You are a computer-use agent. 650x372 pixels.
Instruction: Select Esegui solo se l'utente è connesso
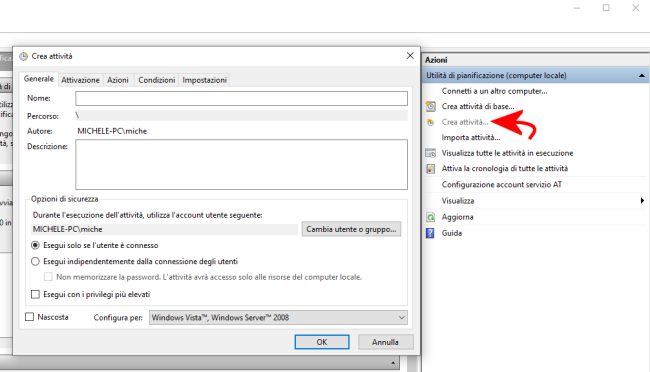pyautogui.click(x=35, y=246)
